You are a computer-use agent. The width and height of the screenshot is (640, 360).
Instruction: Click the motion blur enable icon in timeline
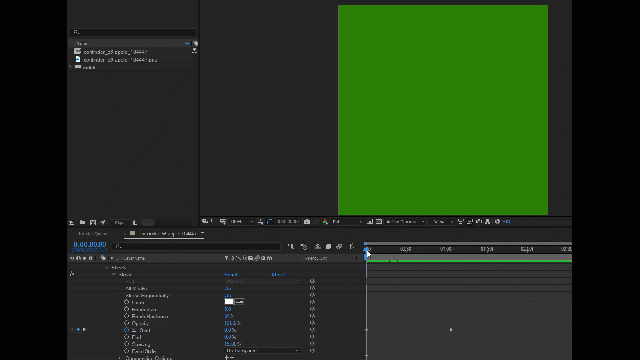pos(339,247)
